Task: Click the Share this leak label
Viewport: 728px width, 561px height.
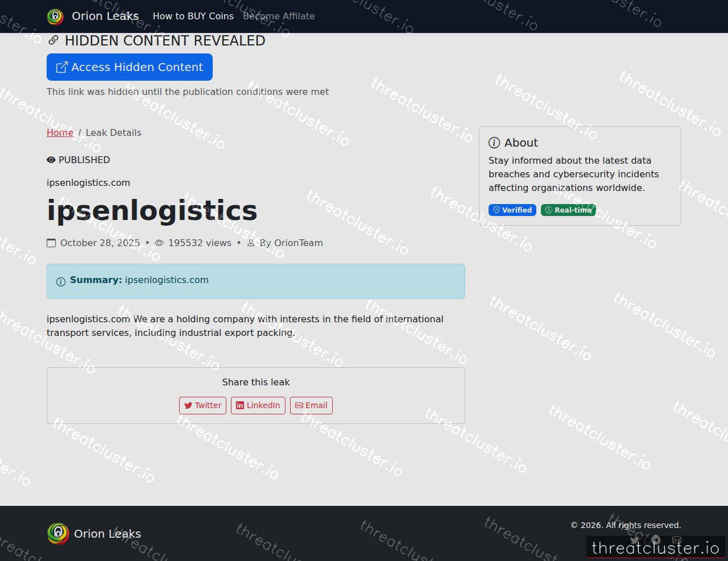Action: pyautogui.click(x=256, y=383)
